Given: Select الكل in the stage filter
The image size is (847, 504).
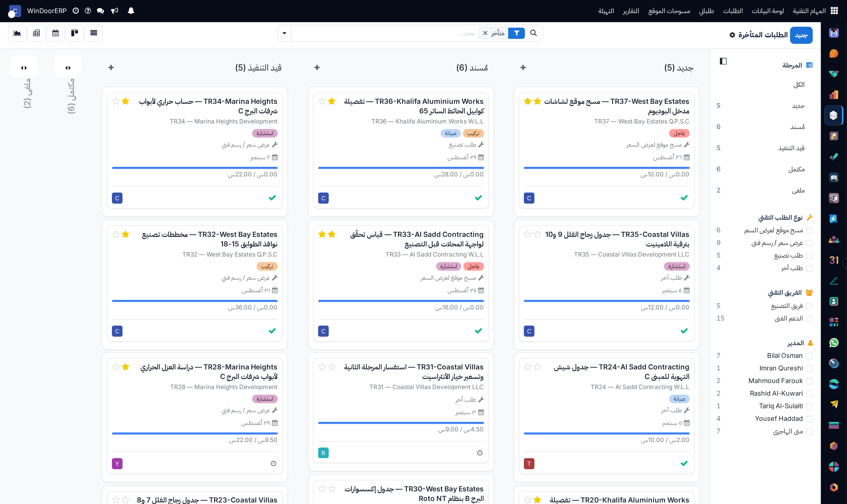Looking at the screenshot, I should [799, 85].
